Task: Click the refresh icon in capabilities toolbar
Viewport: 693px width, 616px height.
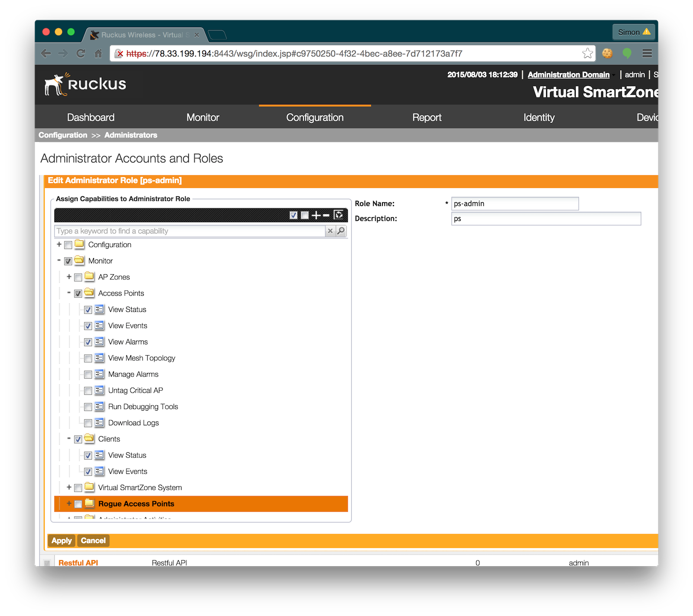Action: (x=339, y=215)
